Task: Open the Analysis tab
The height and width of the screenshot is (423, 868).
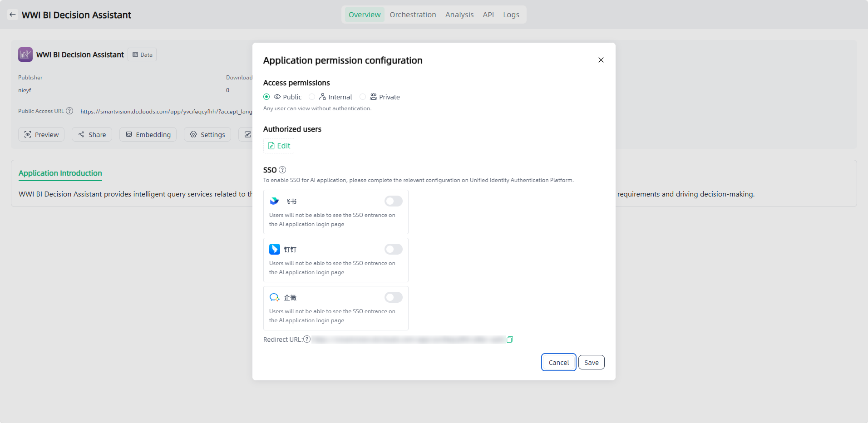Action: coord(459,15)
